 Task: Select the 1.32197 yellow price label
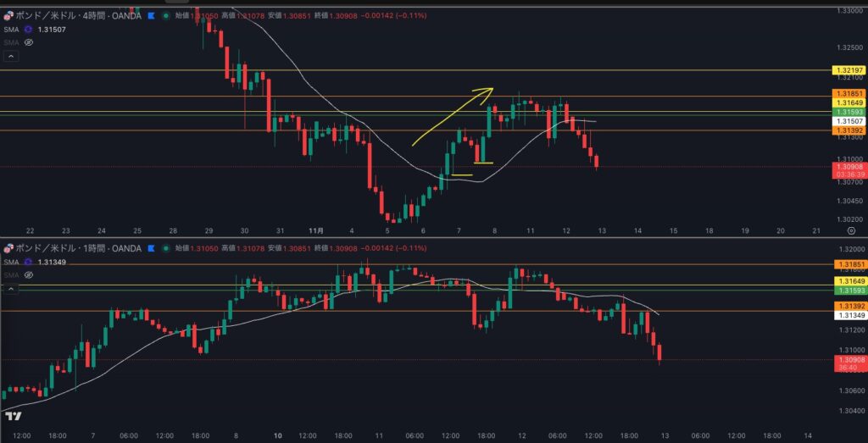coord(849,69)
